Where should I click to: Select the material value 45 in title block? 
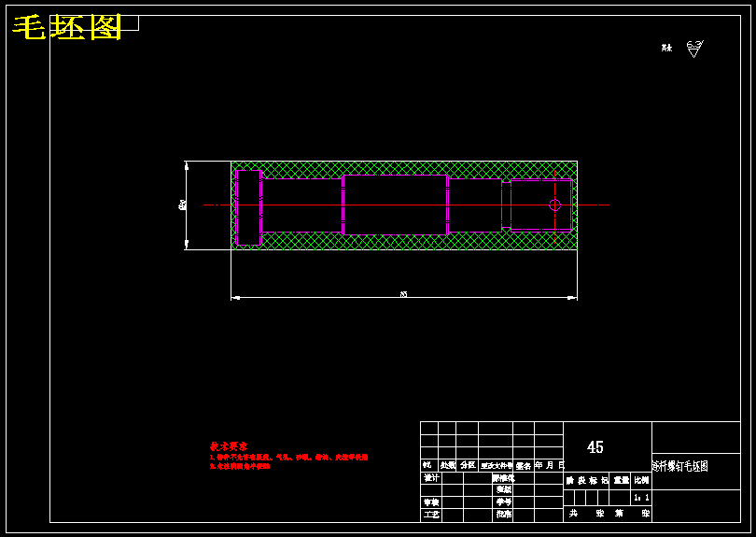pos(595,447)
